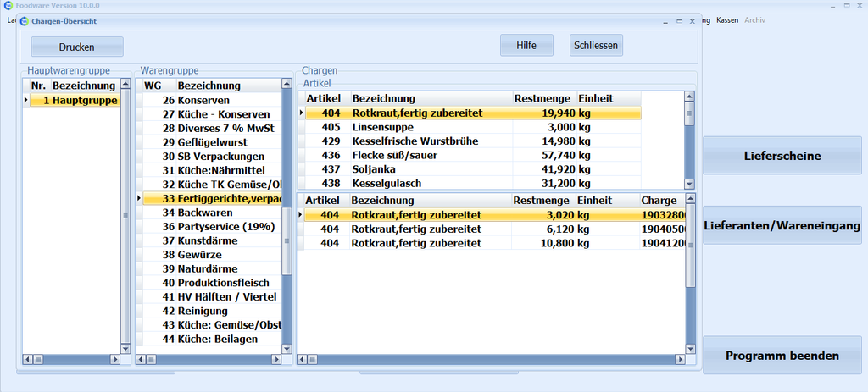The image size is (868, 392).
Task: Click Chargen-Übersicht window title icon
Action: [24, 21]
